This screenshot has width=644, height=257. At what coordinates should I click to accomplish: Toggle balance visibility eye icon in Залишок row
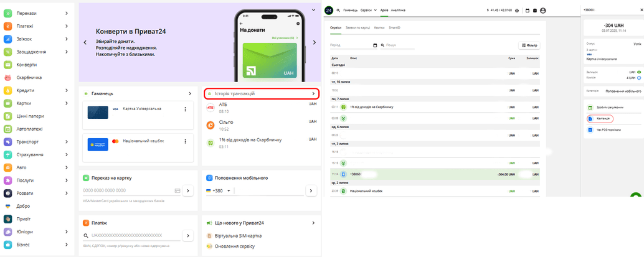click(x=639, y=72)
